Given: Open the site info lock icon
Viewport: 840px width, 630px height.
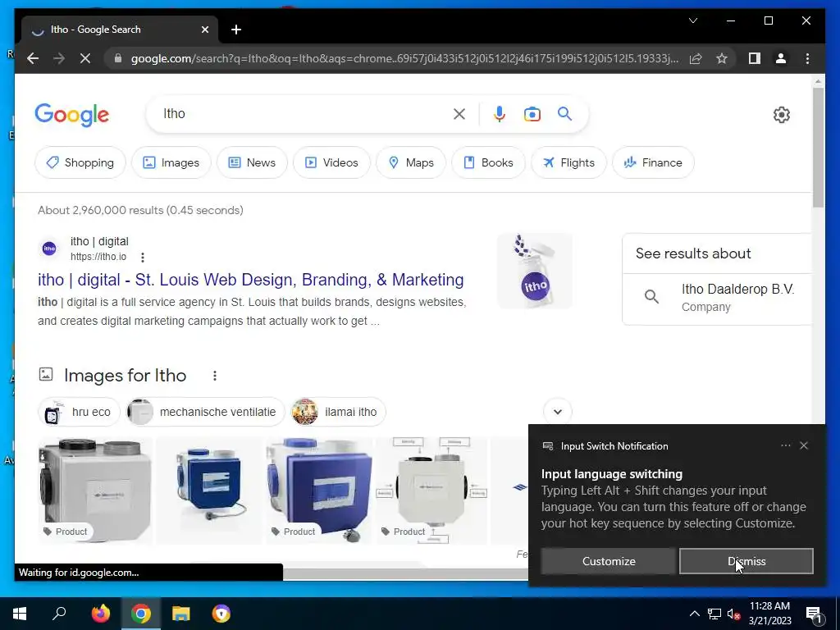Looking at the screenshot, I should 118,58.
